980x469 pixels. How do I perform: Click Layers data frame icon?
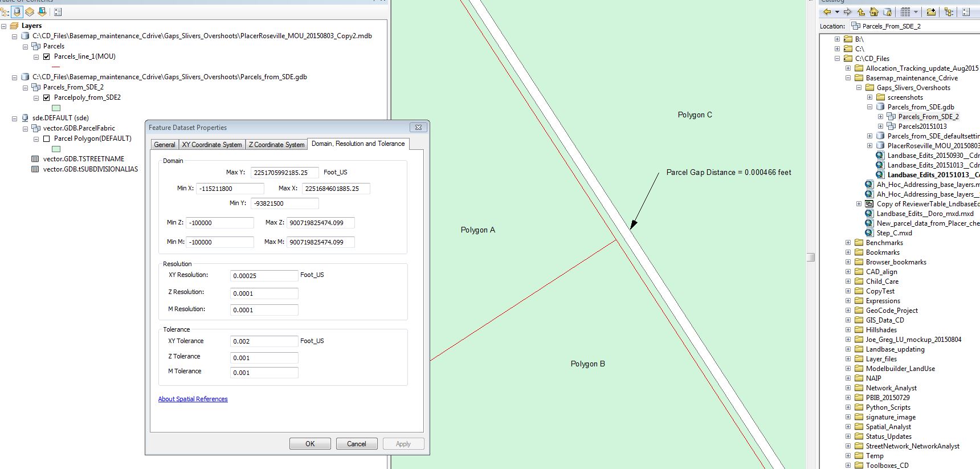(x=14, y=26)
